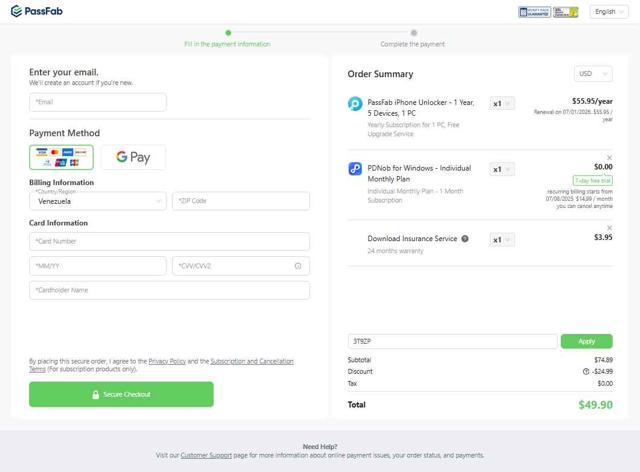Click the 7-day free trial tag
This screenshot has height=472, width=640.
click(x=593, y=180)
